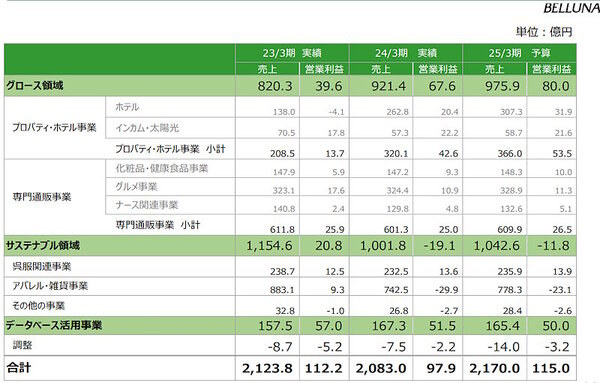The width and height of the screenshot is (600, 383).
Task: Click value -19.1 in サステナブル領域 row
Action: point(440,246)
